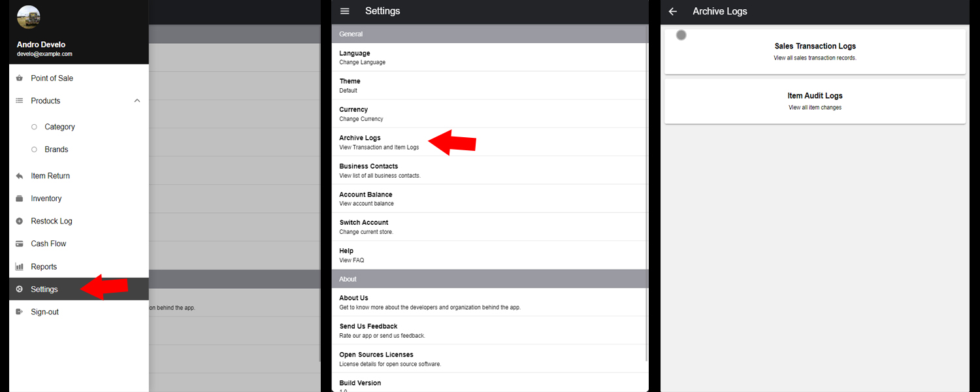Click the Reports bar chart icon

point(20,267)
